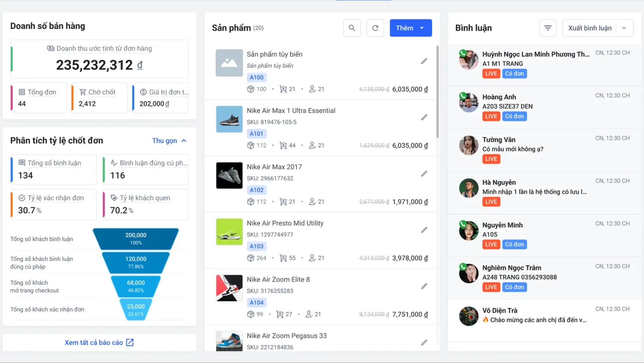Viewport: 644px width, 363px height.
Task: Open Nike Air Max 1 Ultra Essential thumbnail
Action: 229,119
